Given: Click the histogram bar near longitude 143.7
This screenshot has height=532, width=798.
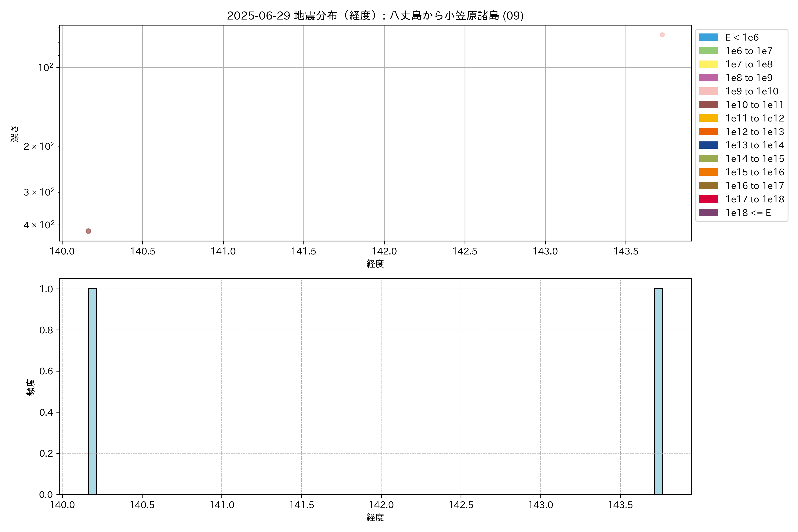Looking at the screenshot, I should point(658,391).
